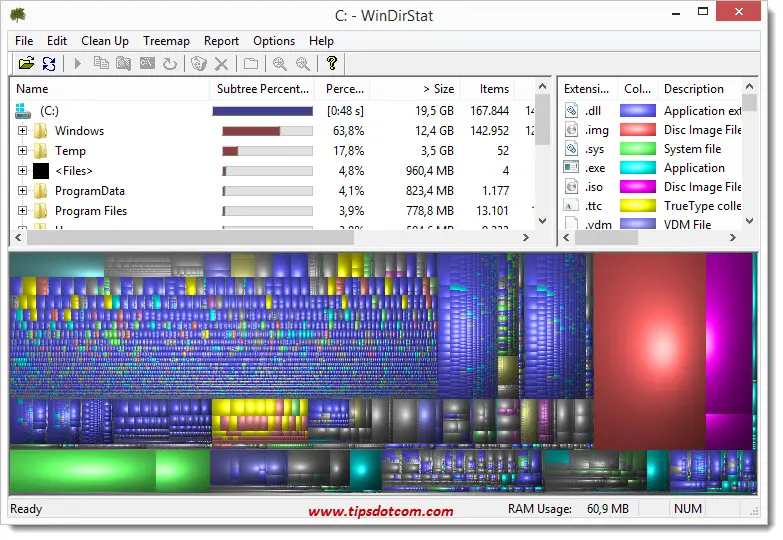Sort by the Name column header
The width and height of the screenshot is (783, 540).
(110, 89)
